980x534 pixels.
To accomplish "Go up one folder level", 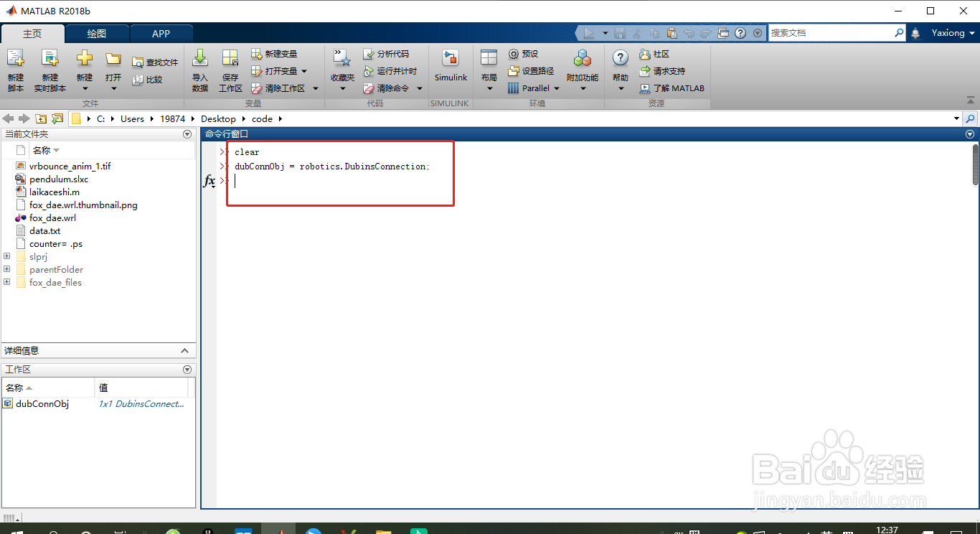I will pos(41,118).
